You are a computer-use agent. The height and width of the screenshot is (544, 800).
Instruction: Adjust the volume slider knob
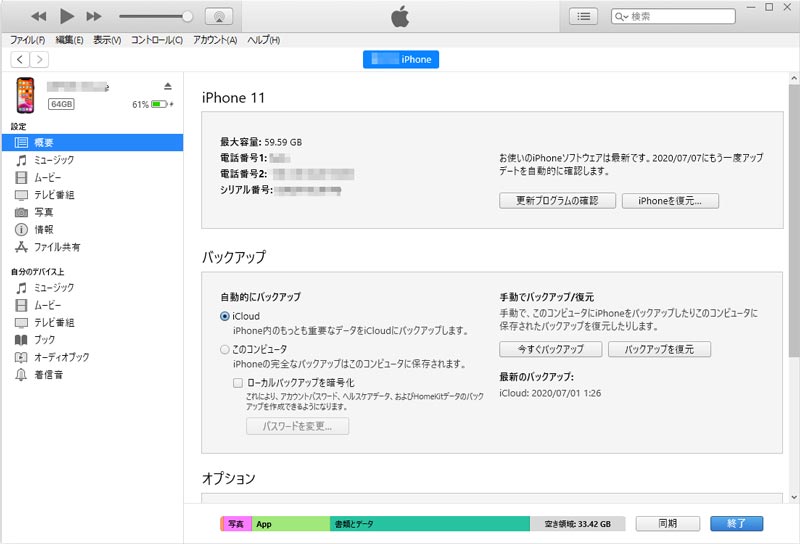click(187, 16)
